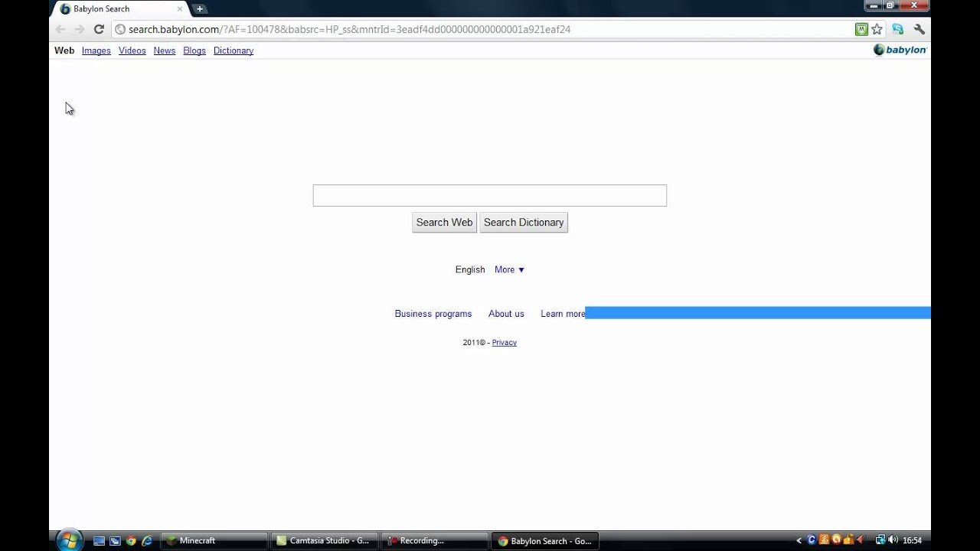The width and height of the screenshot is (980, 551).
Task: Click the browser back arrow
Action: point(60,29)
